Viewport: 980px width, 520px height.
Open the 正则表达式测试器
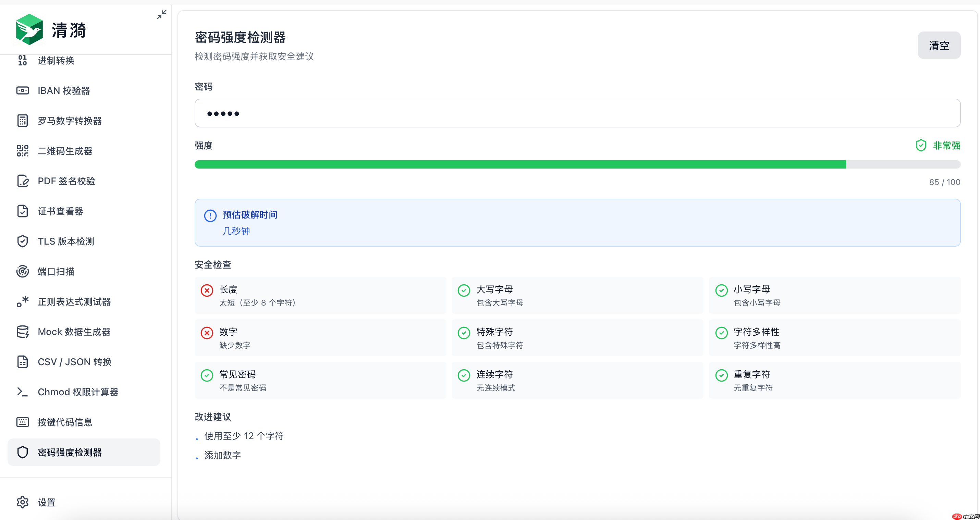click(74, 302)
